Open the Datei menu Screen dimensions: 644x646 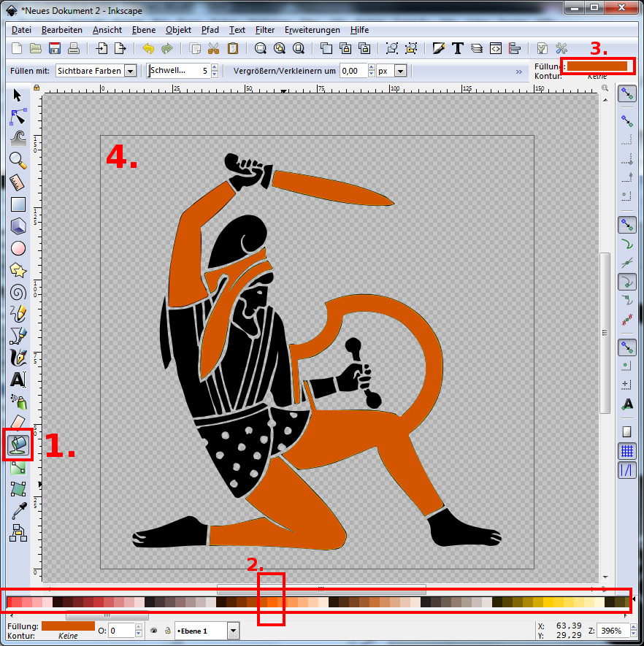click(21, 30)
